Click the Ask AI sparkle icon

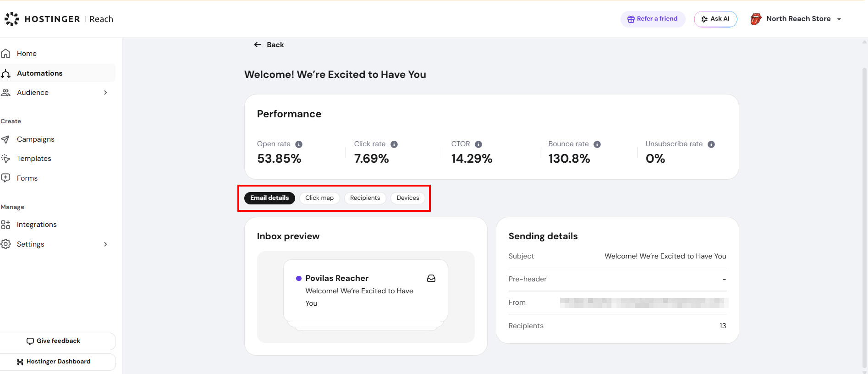click(704, 19)
